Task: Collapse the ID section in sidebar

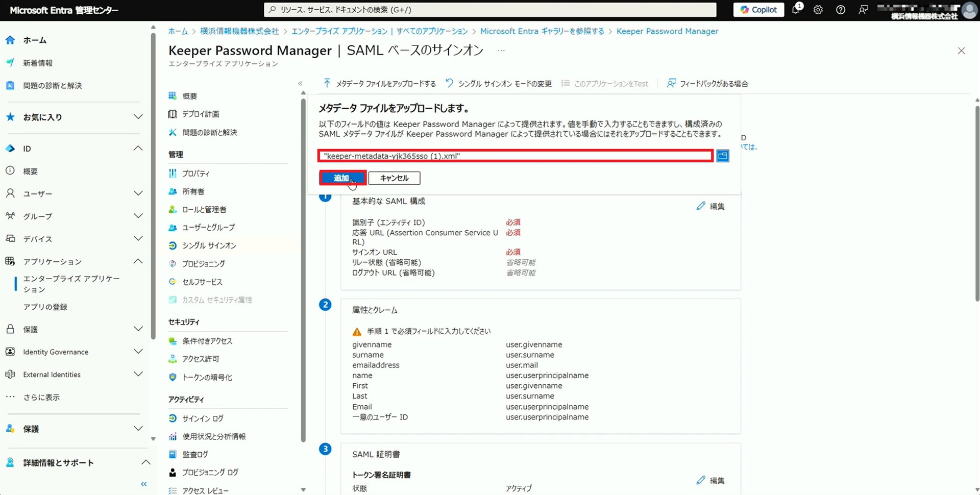Action: pos(138,148)
